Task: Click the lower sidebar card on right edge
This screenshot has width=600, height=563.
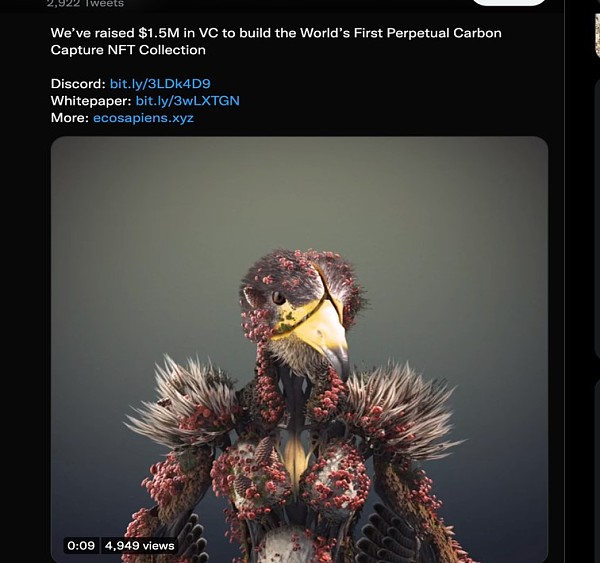Action: 597,469
